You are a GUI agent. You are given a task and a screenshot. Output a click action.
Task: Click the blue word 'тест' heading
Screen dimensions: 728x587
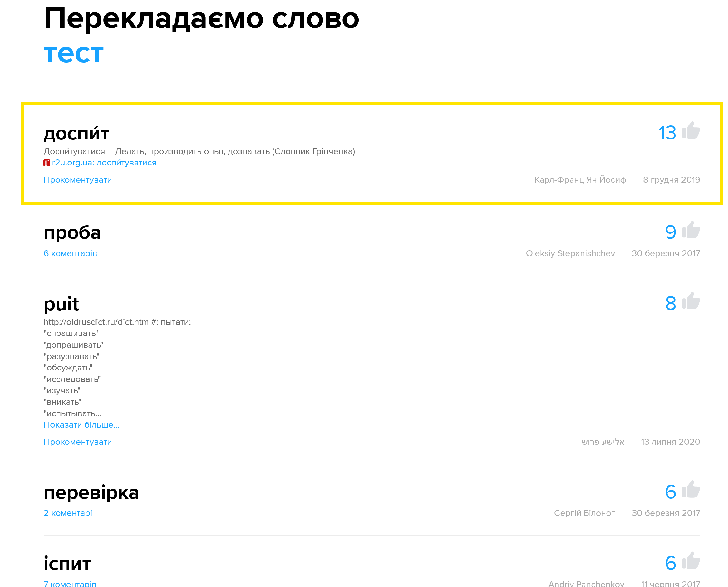[x=73, y=53]
